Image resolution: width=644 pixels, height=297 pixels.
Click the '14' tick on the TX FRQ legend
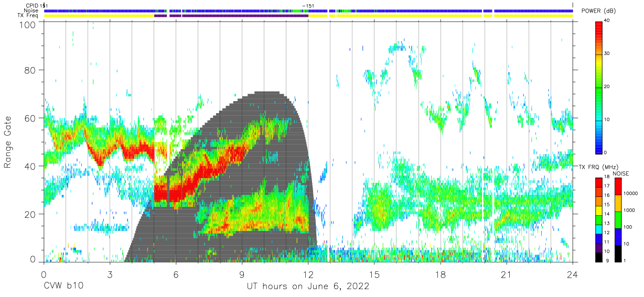[x=606, y=215]
